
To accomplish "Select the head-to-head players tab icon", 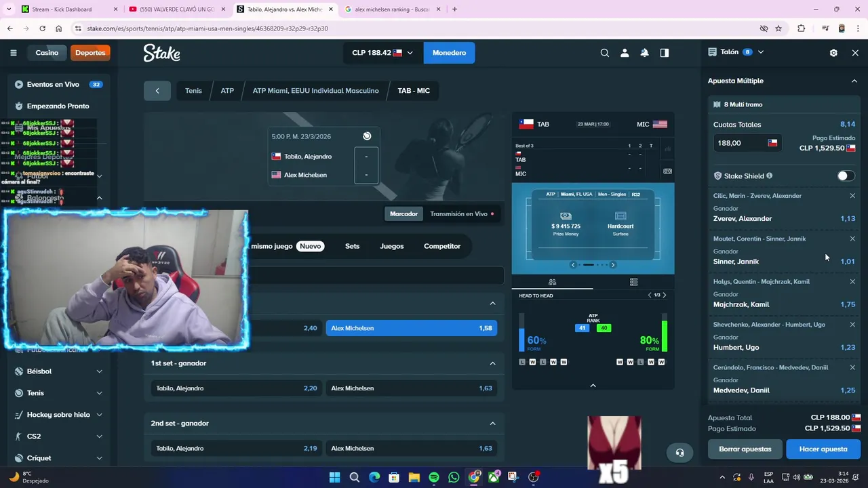I will (x=552, y=282).
